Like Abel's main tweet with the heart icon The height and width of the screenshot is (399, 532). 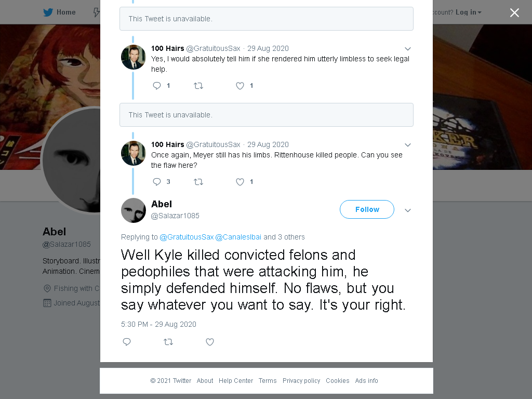[x=210, y=342]
